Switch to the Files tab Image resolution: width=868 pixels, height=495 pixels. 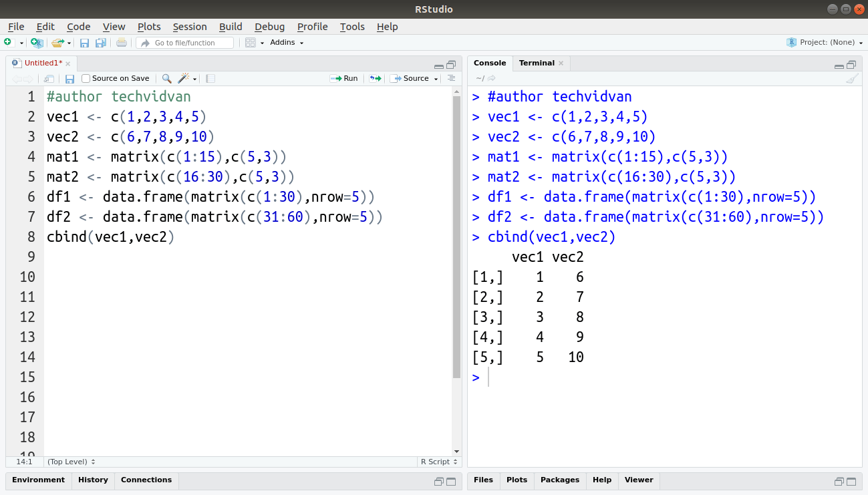tap(484, 480)
